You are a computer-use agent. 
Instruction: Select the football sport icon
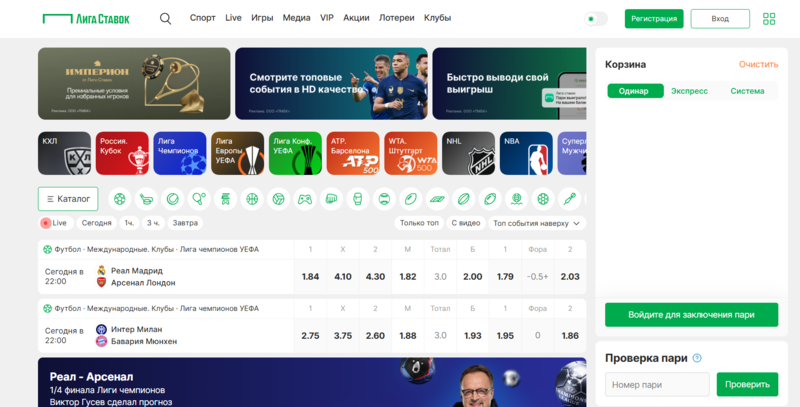pyautogui.click(x=120, y=199)
